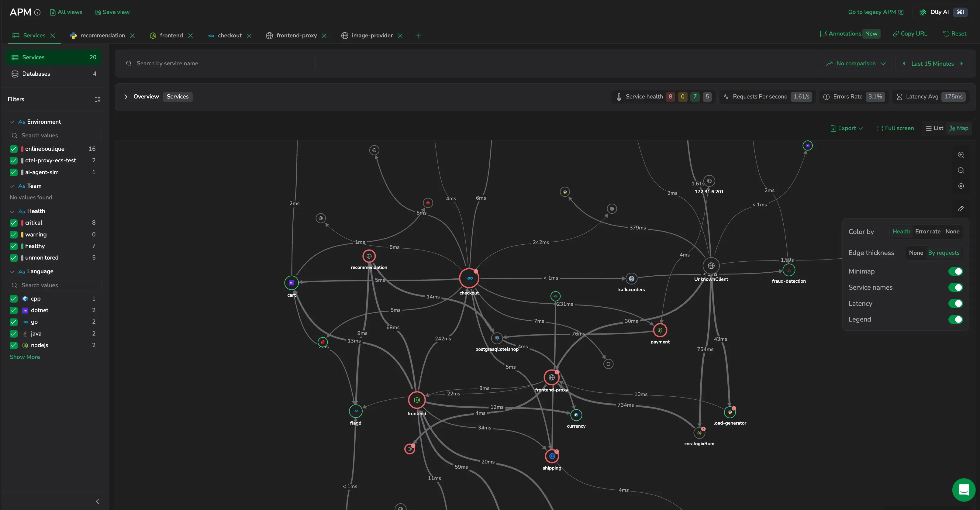
Task: Select the frontend service node
Action: coord(417,400)
